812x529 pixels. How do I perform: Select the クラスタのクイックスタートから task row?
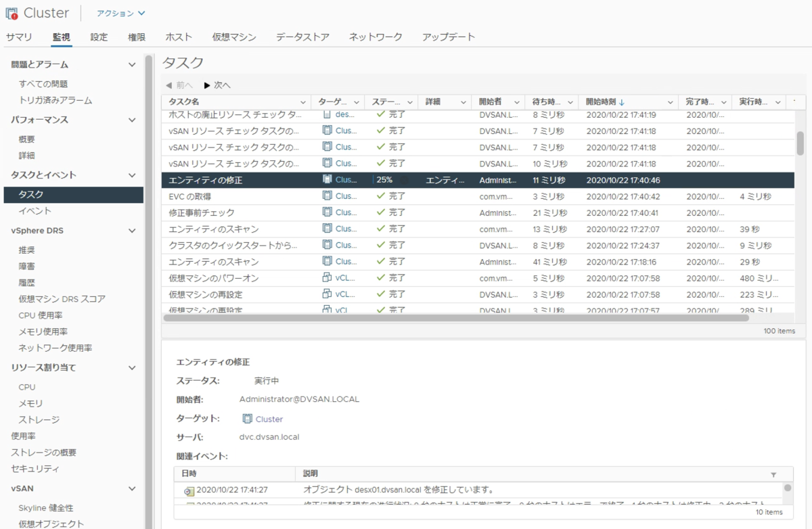(x=478, y=245)
